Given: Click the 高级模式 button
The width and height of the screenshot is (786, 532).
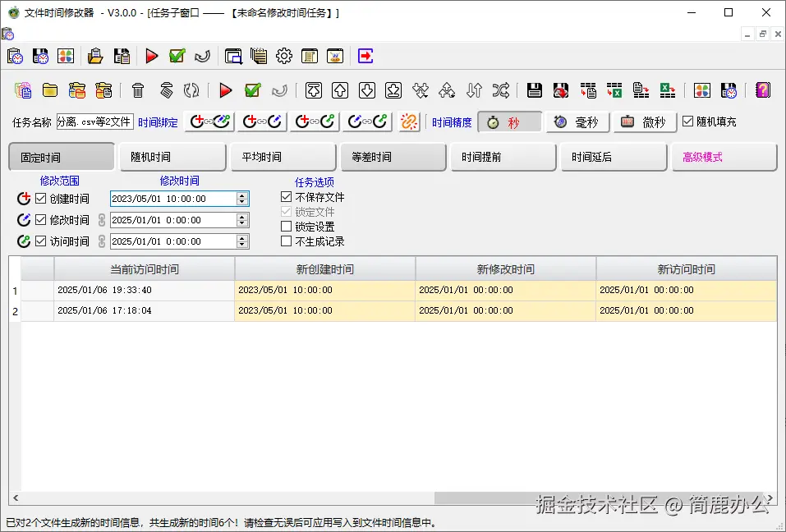Looking at the screenshot, I should point(724,156).
